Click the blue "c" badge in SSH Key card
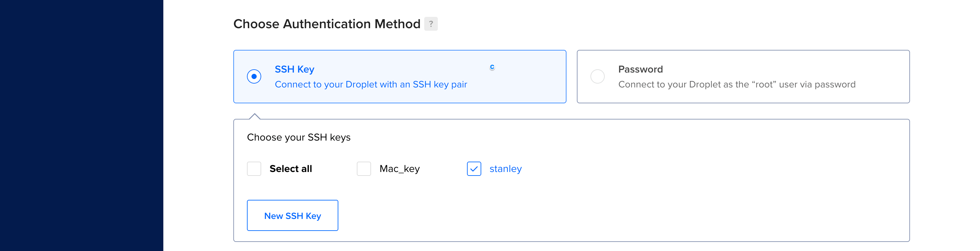The image size is (980, 251). click(492, 66)
